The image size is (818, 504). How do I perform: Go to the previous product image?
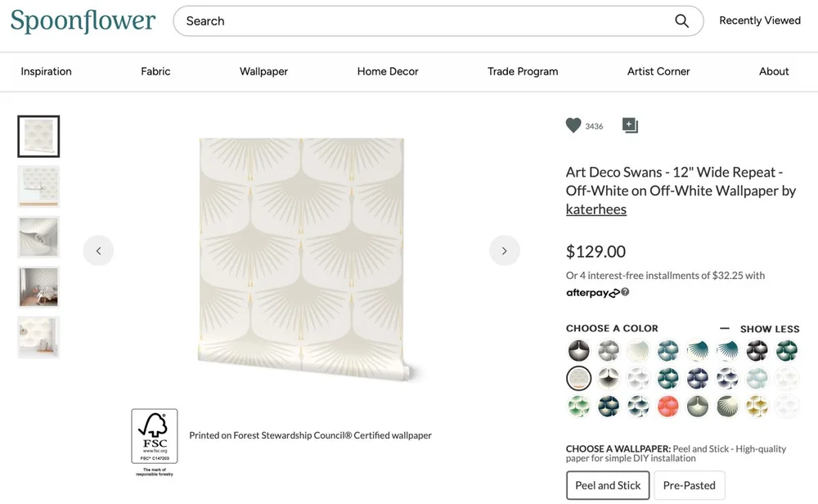[x=98, y=250]
